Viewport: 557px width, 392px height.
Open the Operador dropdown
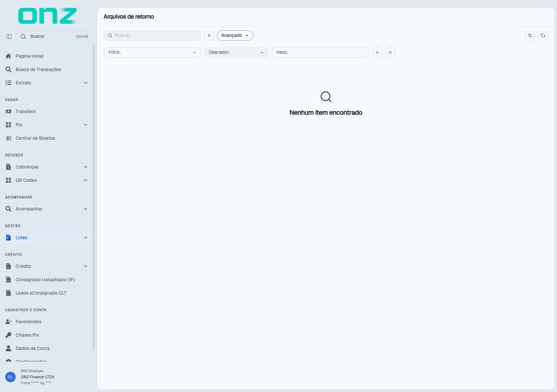236,52
